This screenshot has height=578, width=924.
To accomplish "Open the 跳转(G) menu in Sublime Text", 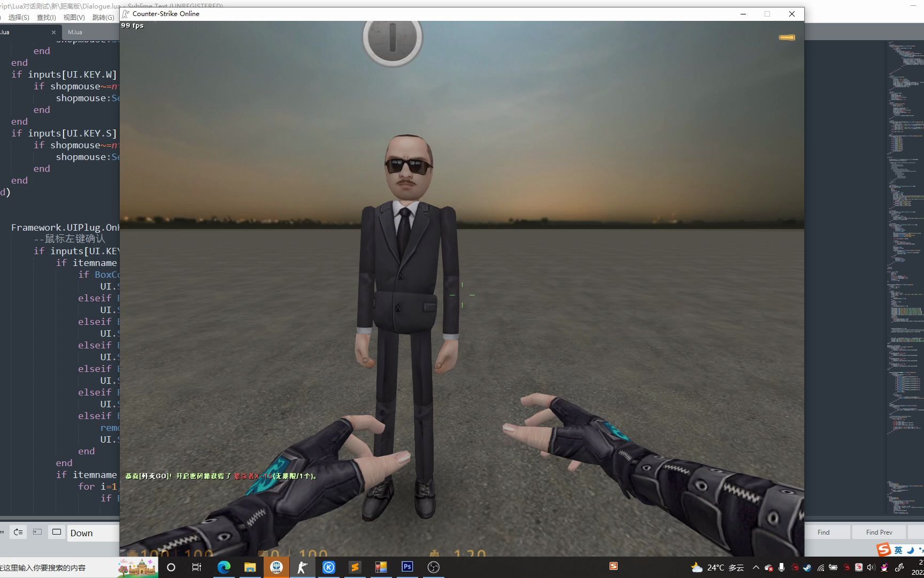I will [x=103, y=17].
